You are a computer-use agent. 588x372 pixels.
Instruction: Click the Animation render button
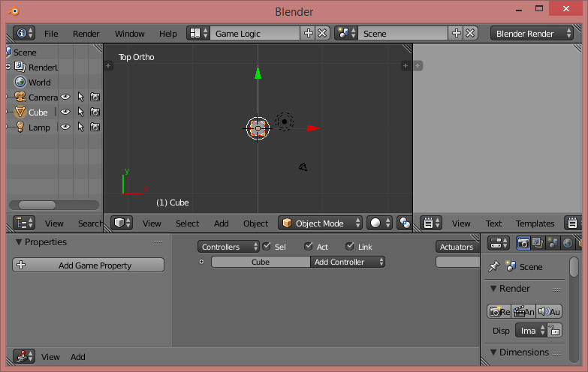524,311
